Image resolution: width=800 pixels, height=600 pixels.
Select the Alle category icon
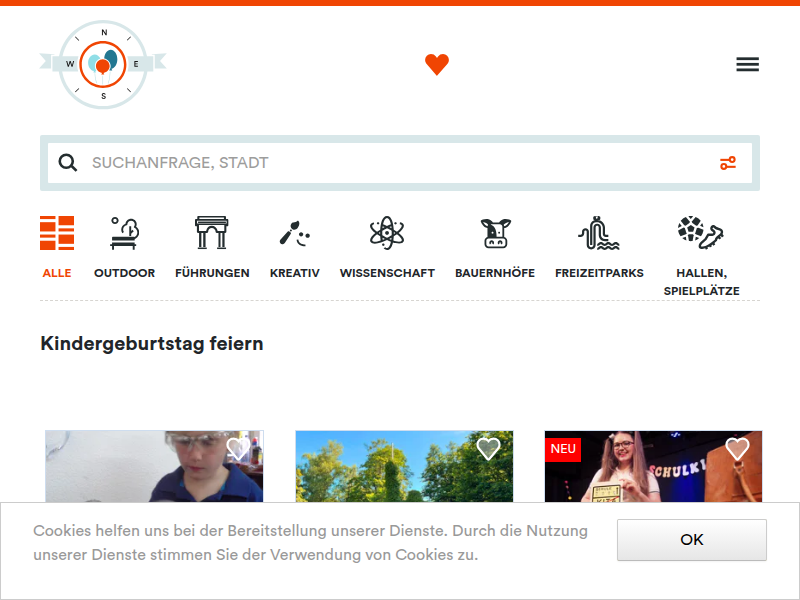57,233
